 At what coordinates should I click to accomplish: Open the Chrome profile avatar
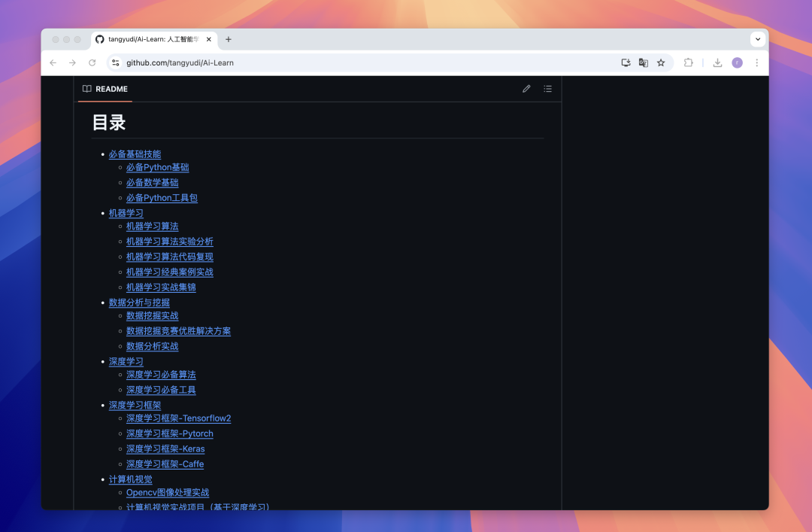point(737,62)
